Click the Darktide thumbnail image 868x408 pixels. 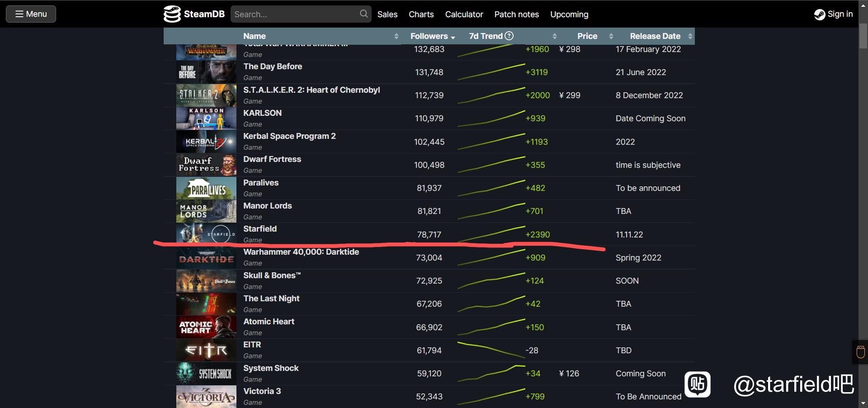tap(206, 258)
